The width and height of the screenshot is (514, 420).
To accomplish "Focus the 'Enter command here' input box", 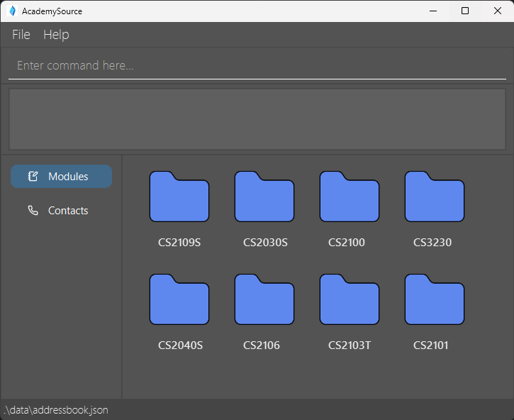I will [x=257, y=65].
